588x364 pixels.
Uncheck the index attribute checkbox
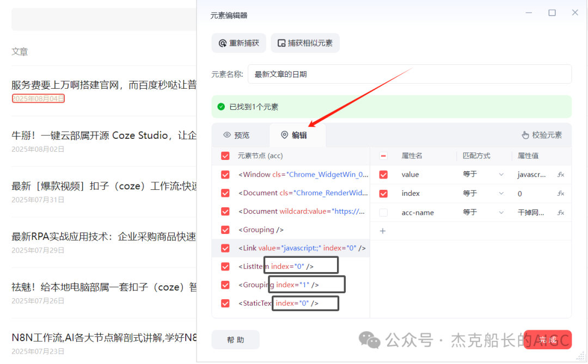click(x=383, y=194)
